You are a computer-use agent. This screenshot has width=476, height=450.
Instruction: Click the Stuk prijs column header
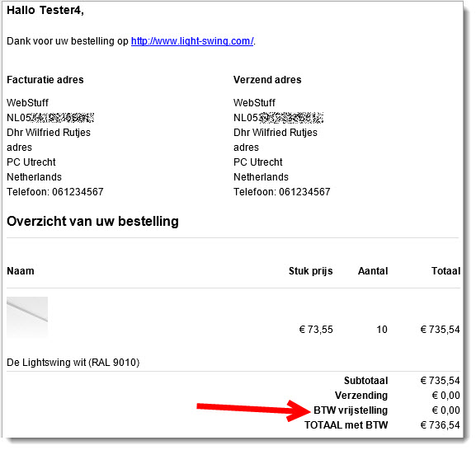[x=310, y=271]
